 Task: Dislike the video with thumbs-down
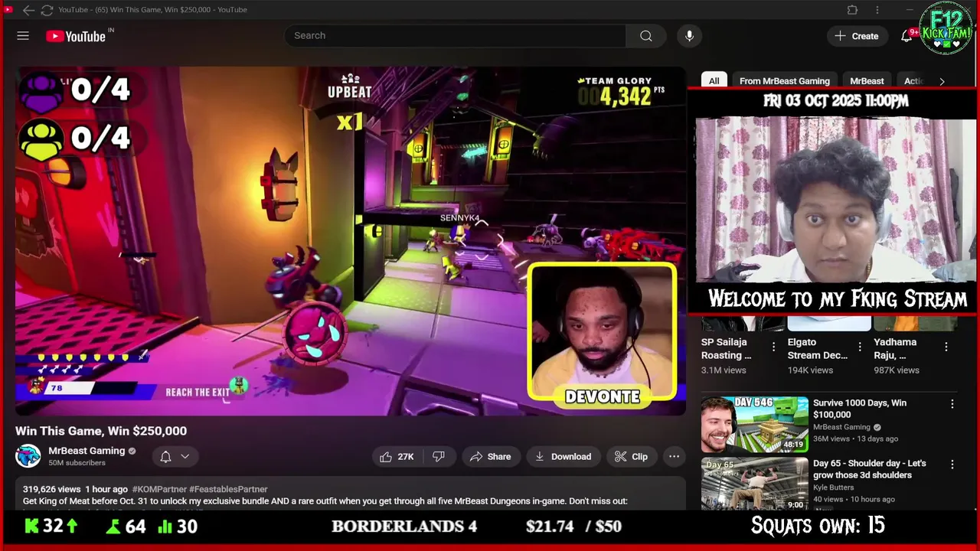pyautogui.click(x=439, y=457)
